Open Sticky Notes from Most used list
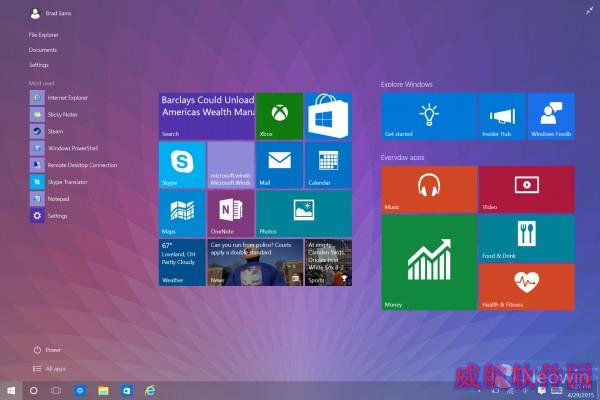The height and width of the screenshot is (400, 600). [54, 114]
